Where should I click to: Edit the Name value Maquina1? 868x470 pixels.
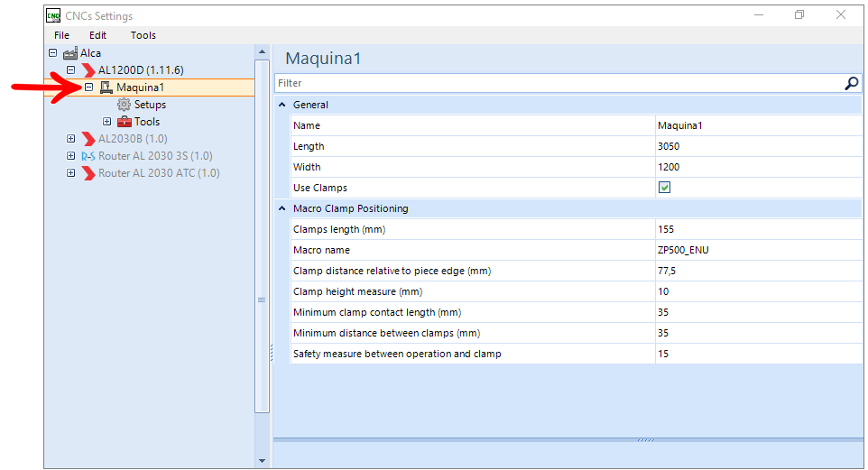[758, 125]
